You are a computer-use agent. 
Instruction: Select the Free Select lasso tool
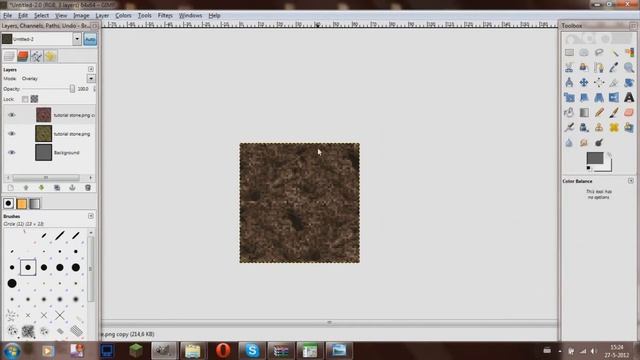coord(599,53)
